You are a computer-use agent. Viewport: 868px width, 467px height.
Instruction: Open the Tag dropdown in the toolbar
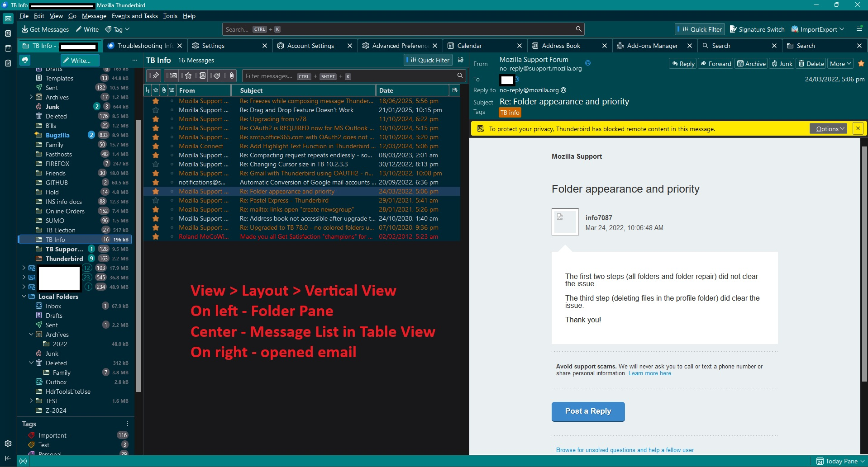117,29
